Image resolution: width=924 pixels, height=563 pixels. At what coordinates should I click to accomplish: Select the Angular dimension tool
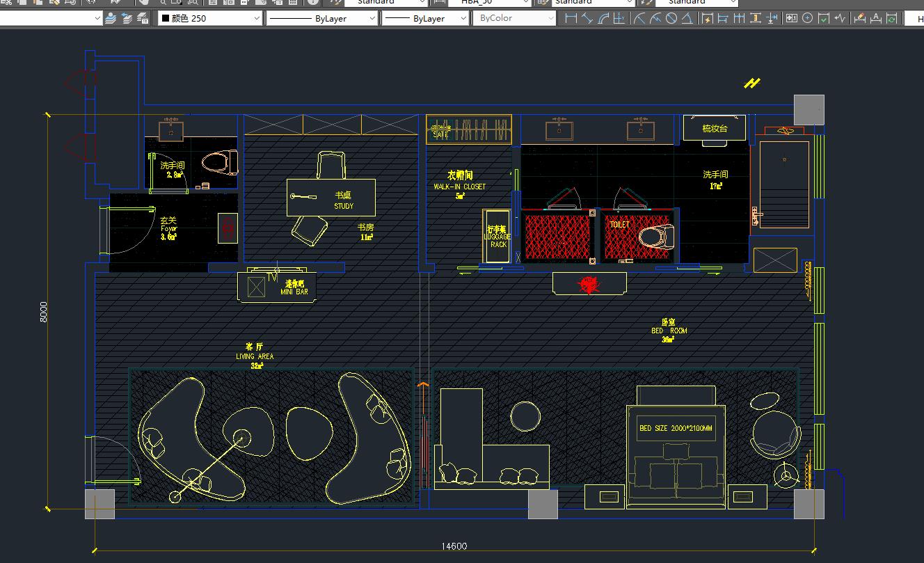(687, 19)
